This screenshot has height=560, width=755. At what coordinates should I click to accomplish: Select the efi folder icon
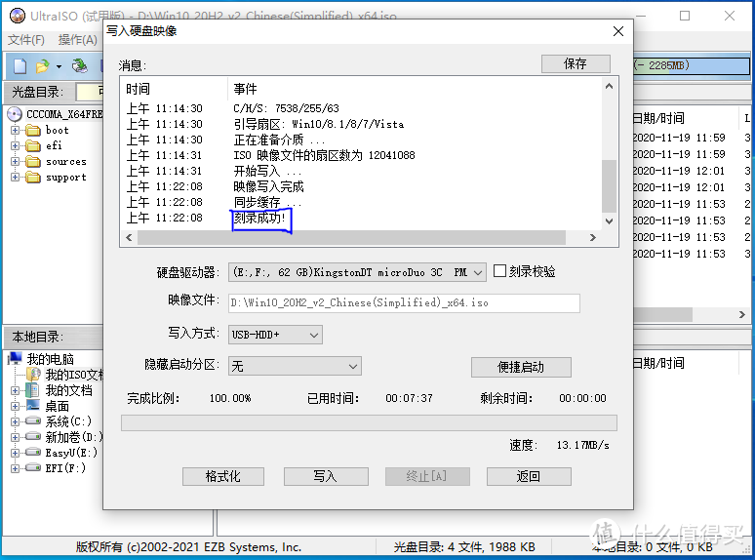click(x=33, y=145)
